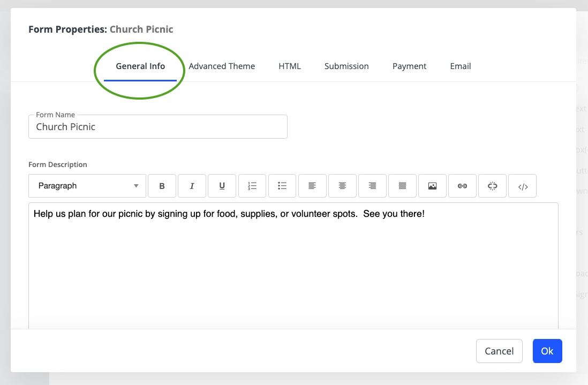Toggle bold formatting in description editor
588x385 pixels.
coord(162,186)
